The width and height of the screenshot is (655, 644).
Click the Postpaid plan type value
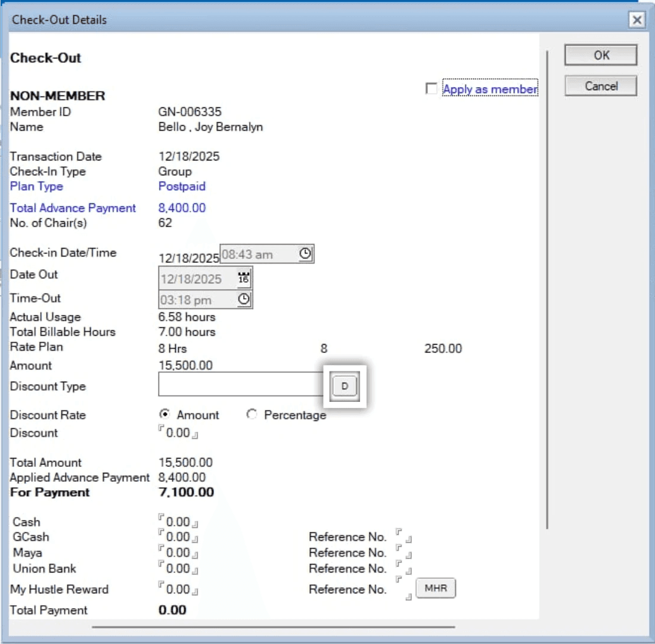(x=182, y=187)
